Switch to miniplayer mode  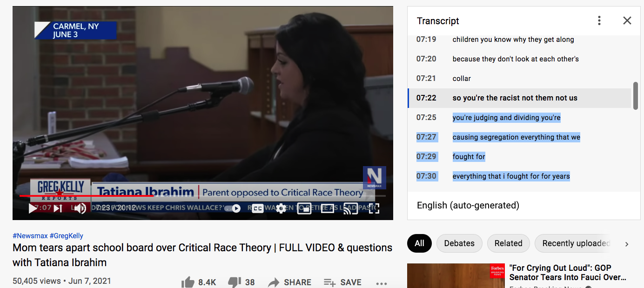coord(304,208)
